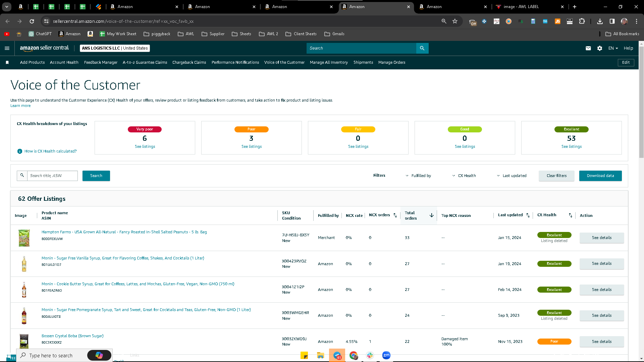Click How is CX Health calculated link

(50, 151)
